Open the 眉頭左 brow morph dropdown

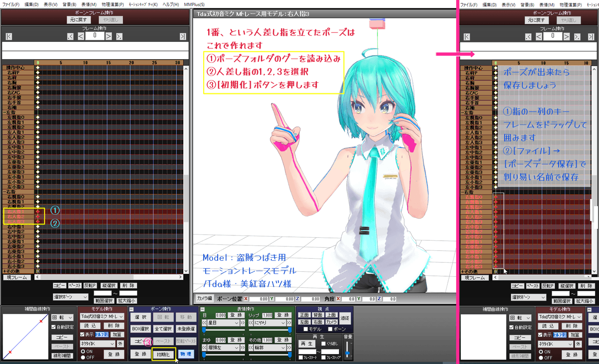(x=224, y=347)
